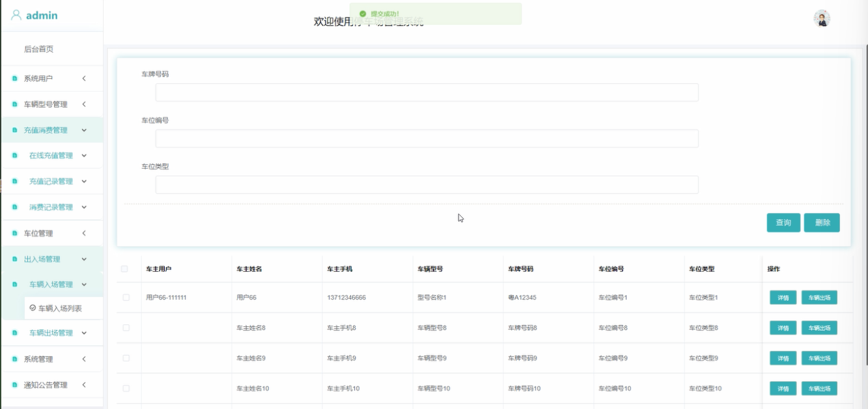Click 车辆出场 for the 车主姓名9 row
The image size is (868, 409).
click(x=819, y=358)
